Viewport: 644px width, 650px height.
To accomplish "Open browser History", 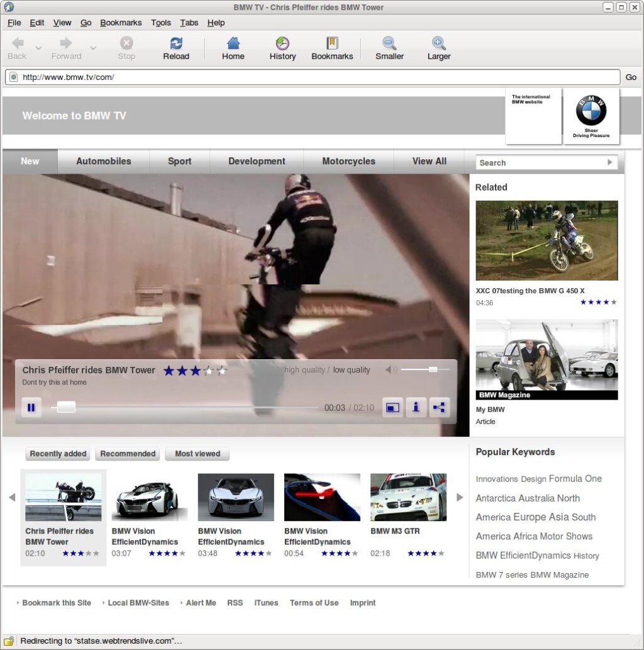I will click(282, 47).
